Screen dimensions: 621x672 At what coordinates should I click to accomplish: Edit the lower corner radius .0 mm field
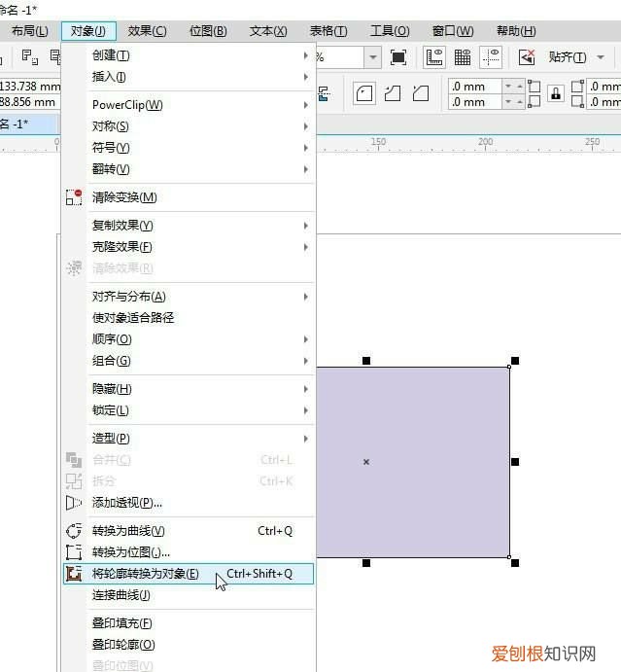coord(475,102)
